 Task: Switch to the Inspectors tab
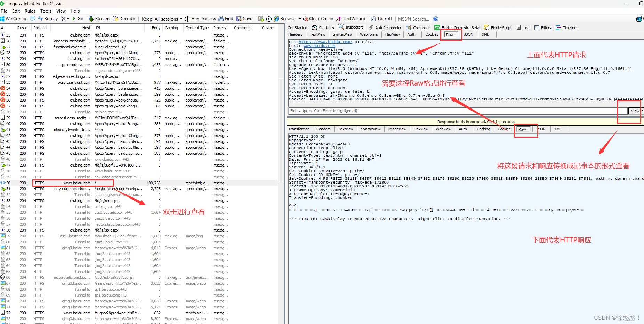pyautogui.click(x=351, y=27)
